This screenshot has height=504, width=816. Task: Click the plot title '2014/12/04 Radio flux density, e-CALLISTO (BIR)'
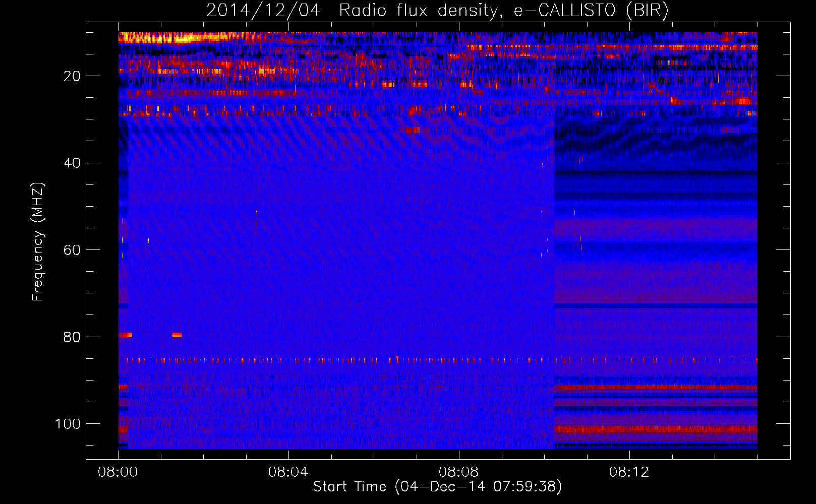coord(437,11)
